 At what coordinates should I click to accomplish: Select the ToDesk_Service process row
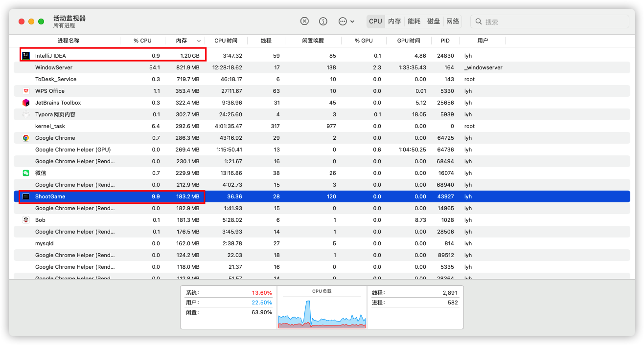(x=322, y=79)
